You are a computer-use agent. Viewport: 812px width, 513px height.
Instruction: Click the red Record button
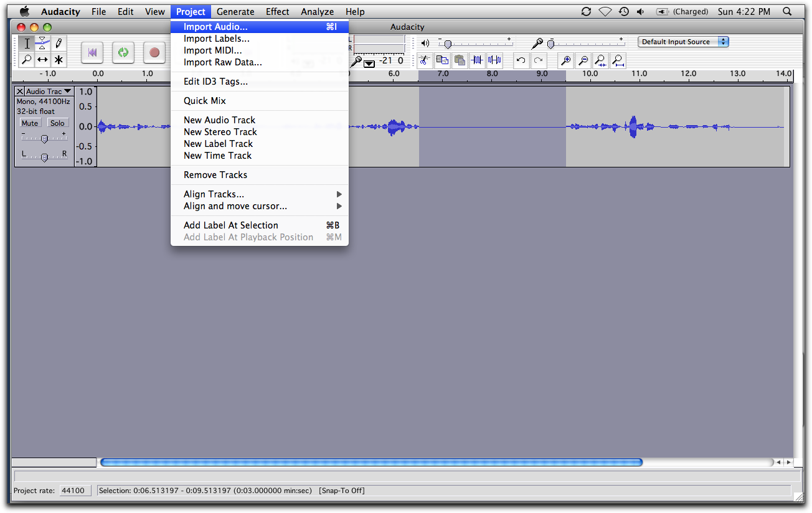(154, 53)
